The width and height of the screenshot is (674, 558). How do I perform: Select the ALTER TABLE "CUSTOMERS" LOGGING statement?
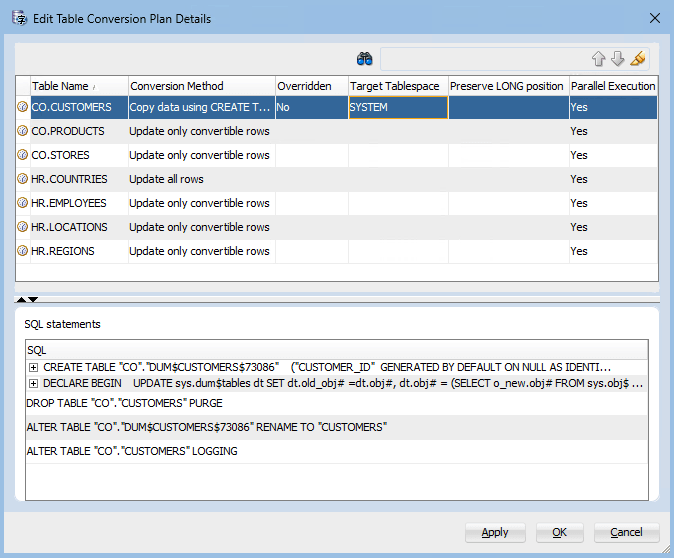(337, 451)
